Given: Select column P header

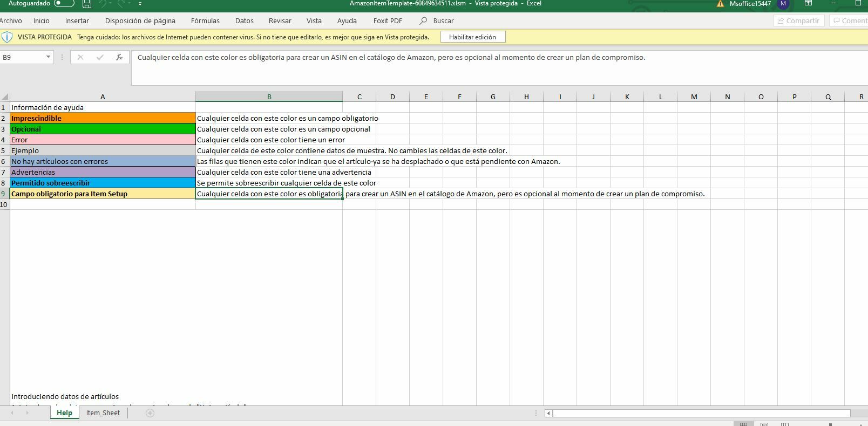Looking at the screenshot, I should pyautogui.click(x=794, y=97).
